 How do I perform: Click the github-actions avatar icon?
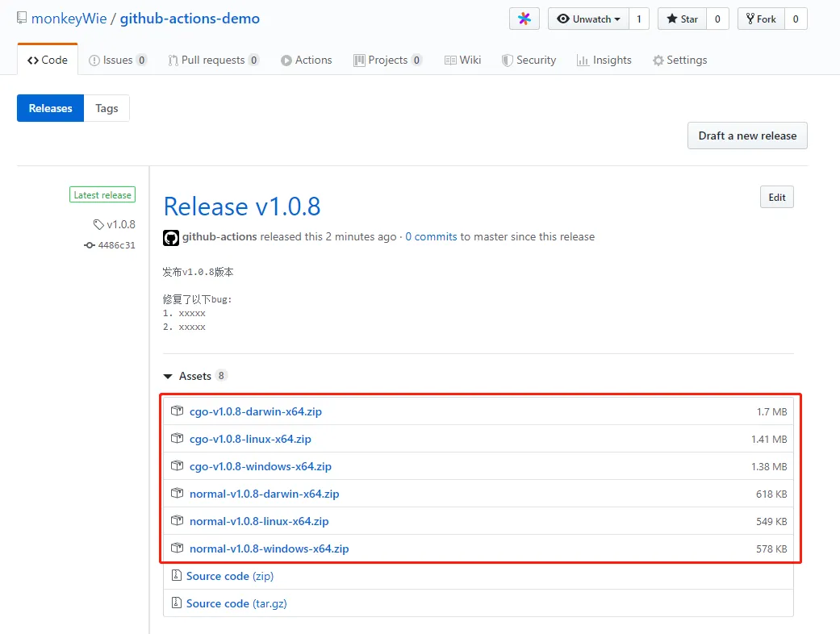(171, 237)
